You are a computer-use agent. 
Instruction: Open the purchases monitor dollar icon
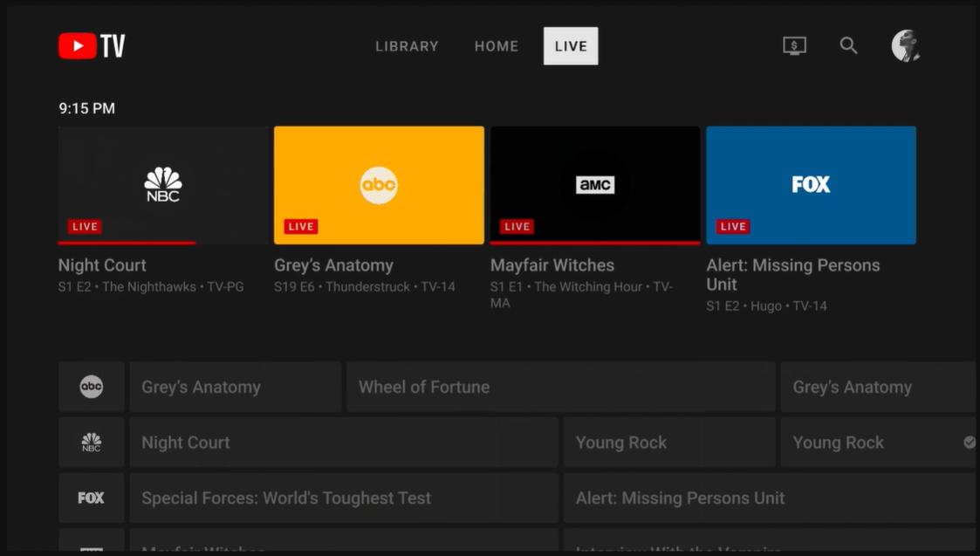click(794, 45)
